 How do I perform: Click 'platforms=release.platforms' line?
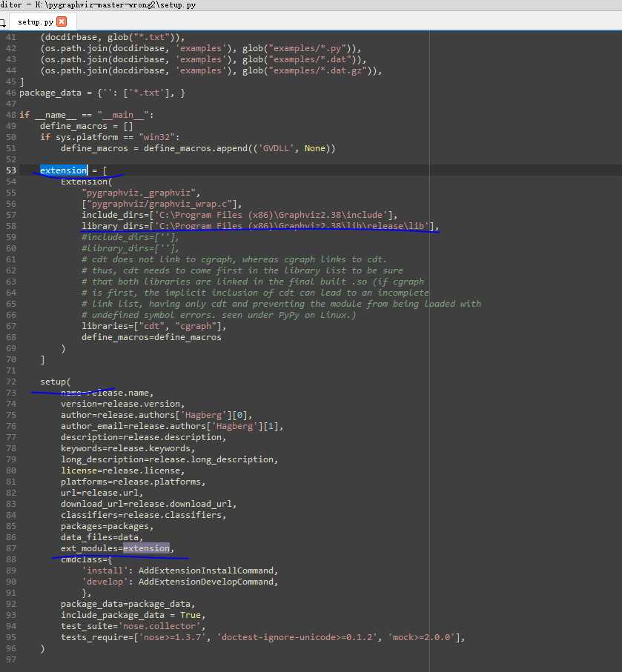(133, 482)
